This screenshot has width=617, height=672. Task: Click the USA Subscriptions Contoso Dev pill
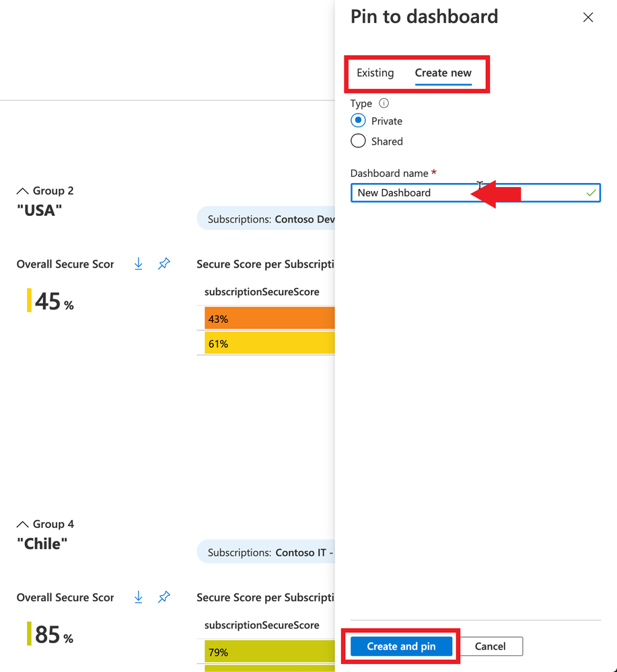[x=266, y=219]
